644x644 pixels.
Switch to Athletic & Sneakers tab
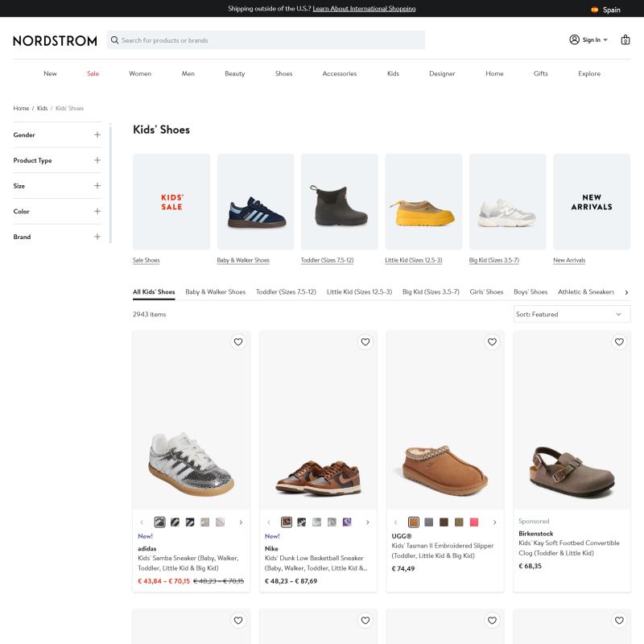tap(586, 292)
